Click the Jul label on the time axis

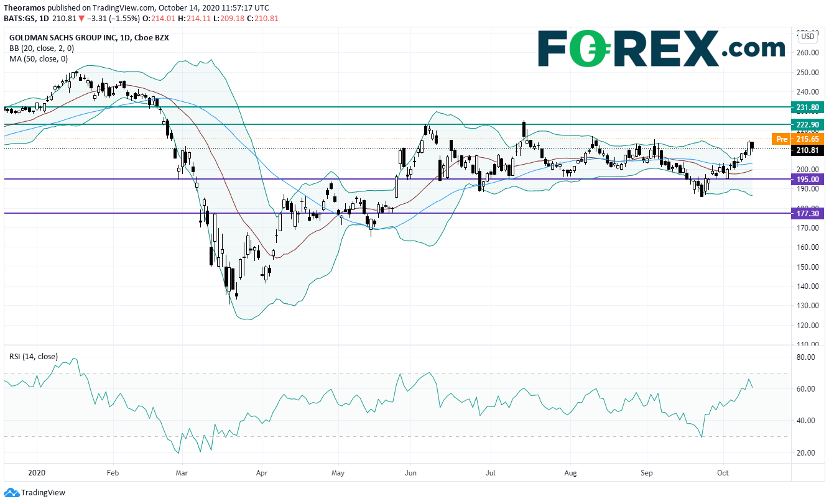coord(489,472)
